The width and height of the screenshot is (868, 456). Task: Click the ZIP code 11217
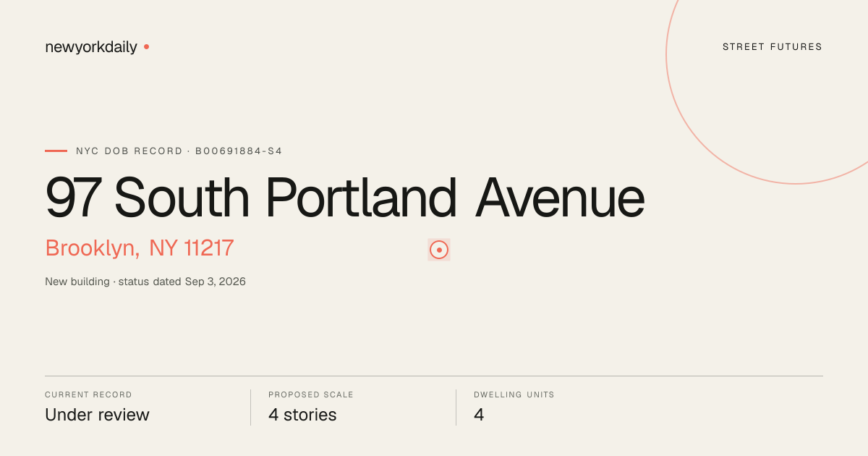click(x=209, y=248)
